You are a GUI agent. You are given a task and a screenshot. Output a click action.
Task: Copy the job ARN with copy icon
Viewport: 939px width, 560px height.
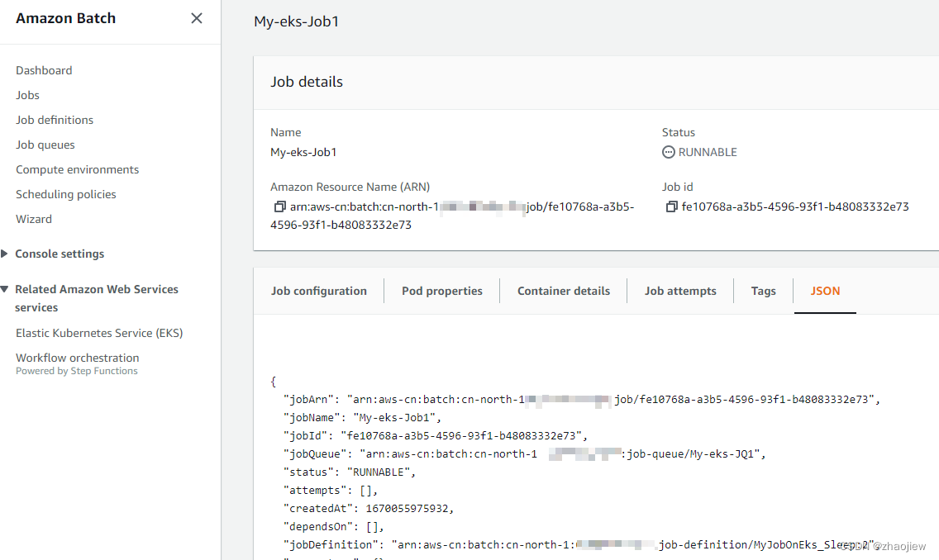point(279,206)
